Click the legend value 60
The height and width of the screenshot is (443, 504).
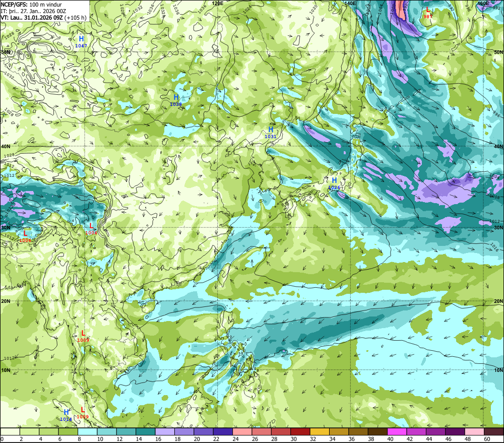click(x=487, y=439)
